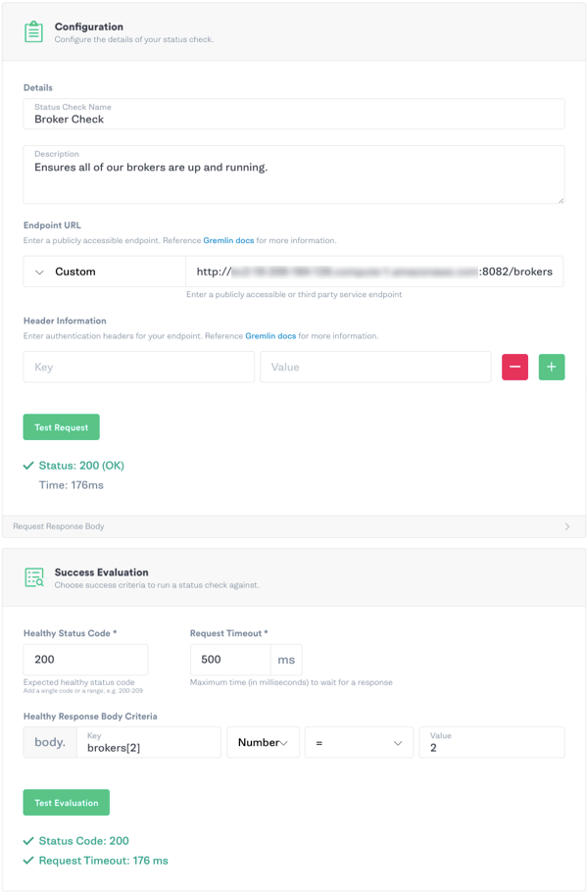Image resolution: width=588 pixels, height=895 pixels.
Task: Open the Number data type dropdown
Action: pyautogui.click(x=263, y=742)
